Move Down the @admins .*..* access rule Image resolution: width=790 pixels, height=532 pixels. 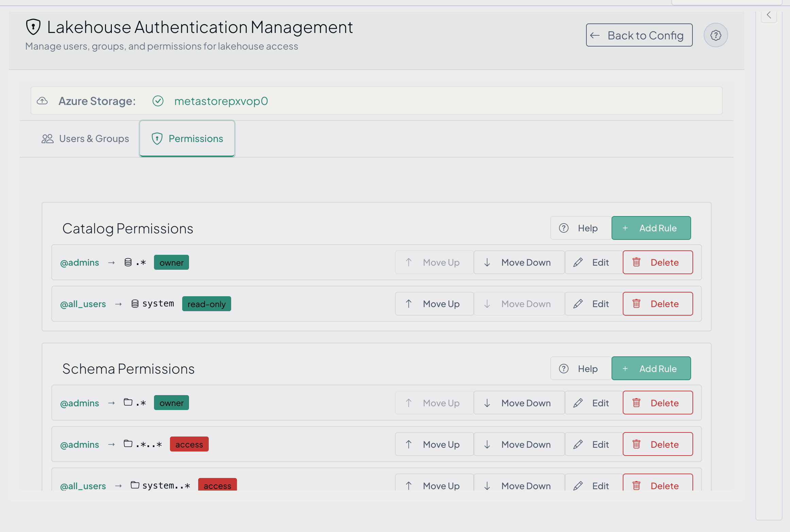coord(519,444)
